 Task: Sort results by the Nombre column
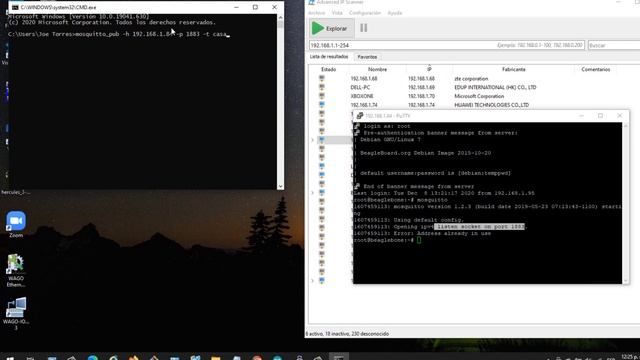[377, 69]
